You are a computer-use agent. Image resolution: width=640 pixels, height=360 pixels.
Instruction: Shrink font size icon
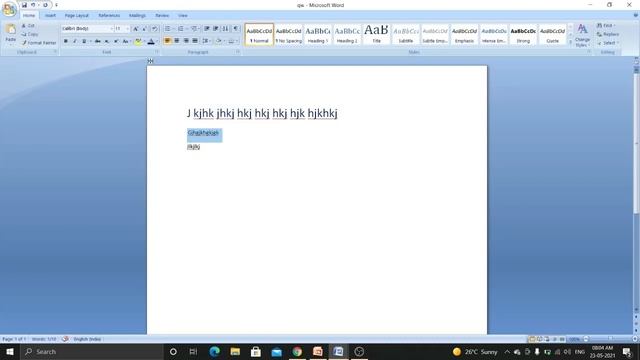(x=145, y=29)
